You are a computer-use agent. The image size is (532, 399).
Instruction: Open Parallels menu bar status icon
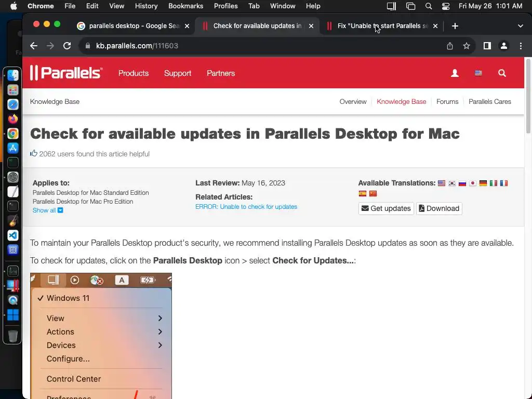[392, 6]
